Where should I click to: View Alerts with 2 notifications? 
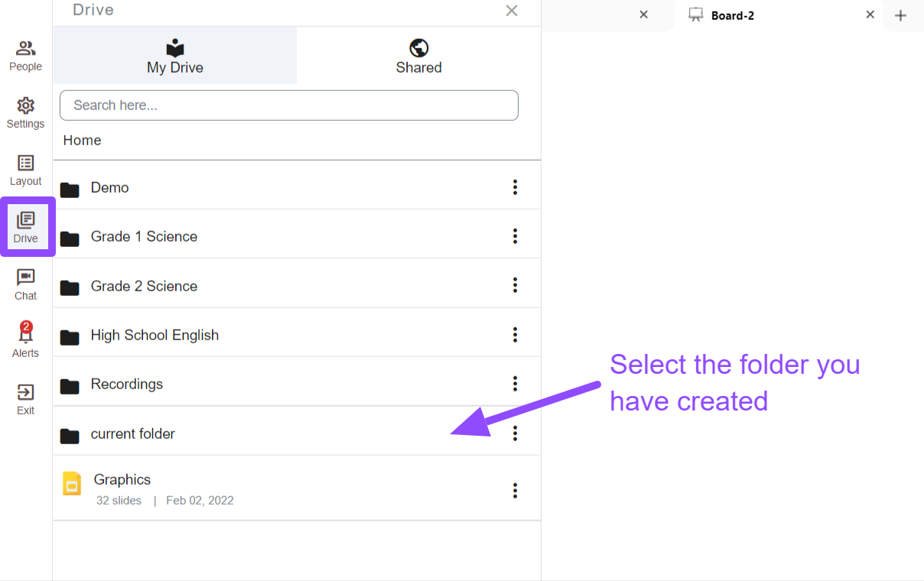point(25,341)
